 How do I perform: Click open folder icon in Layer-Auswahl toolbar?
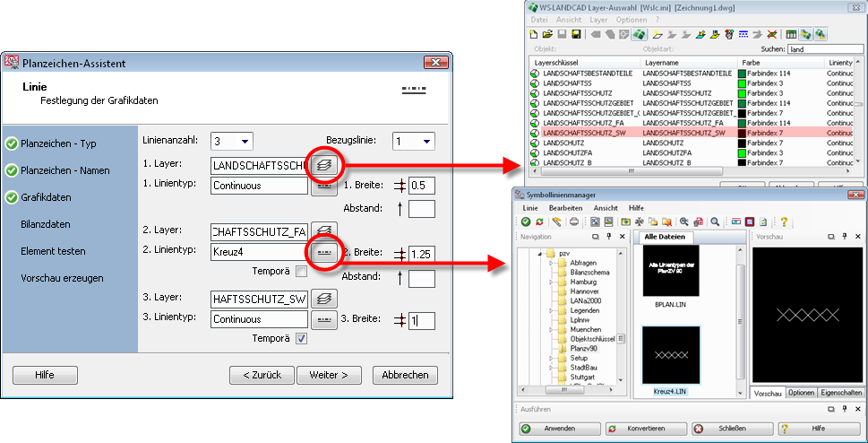[548, 34]
